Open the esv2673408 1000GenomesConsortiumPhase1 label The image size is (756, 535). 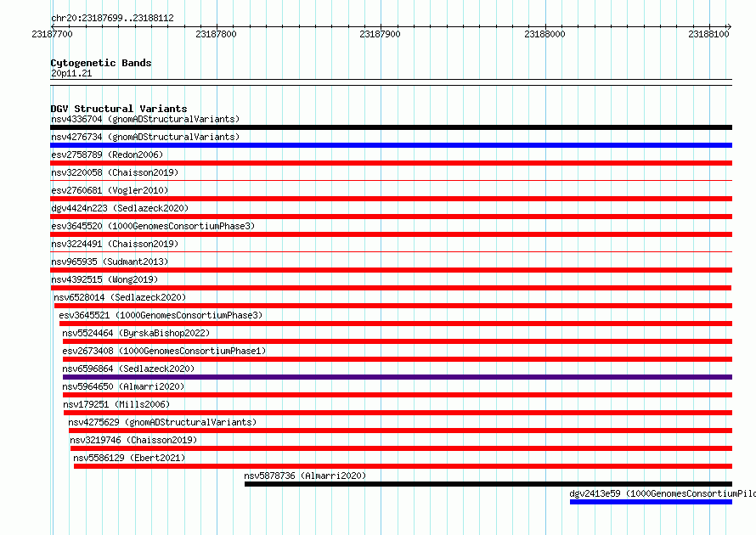[x=164, y=351]
